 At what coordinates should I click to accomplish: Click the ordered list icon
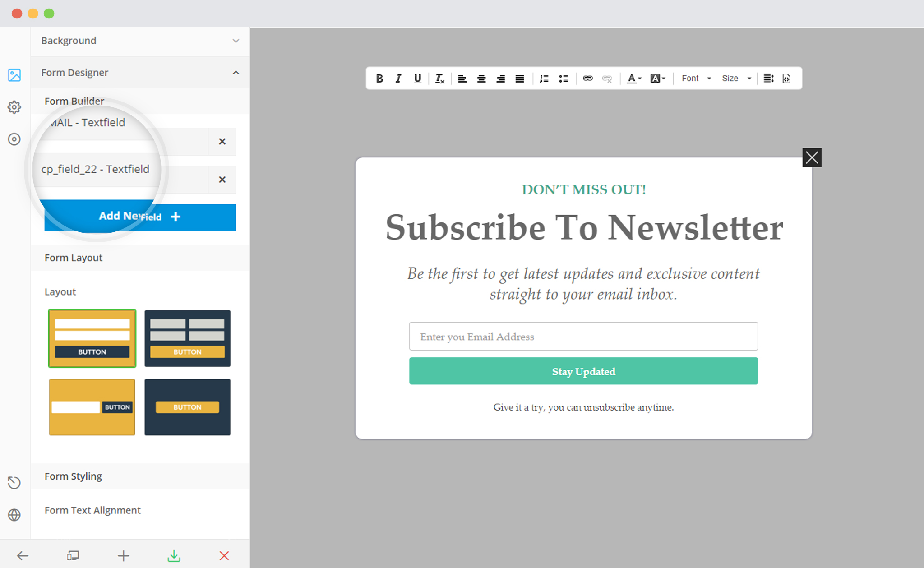[544, 79]
